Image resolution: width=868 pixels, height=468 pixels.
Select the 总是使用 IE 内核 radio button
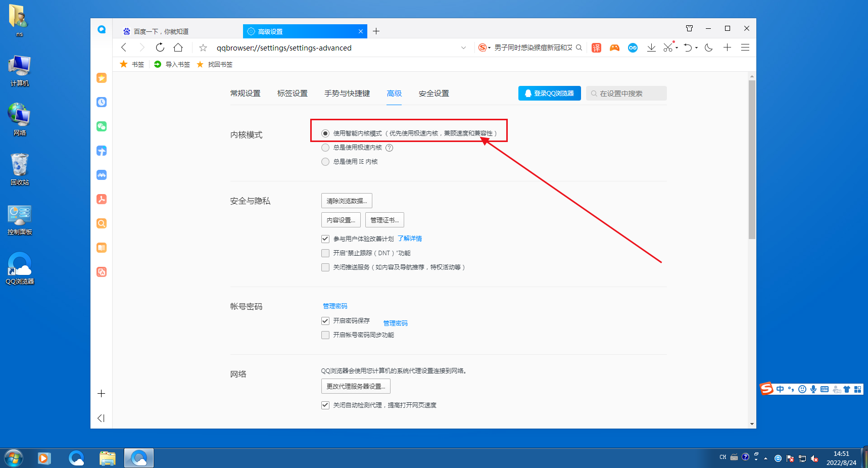pyautogui.click(x=325, y=162)
